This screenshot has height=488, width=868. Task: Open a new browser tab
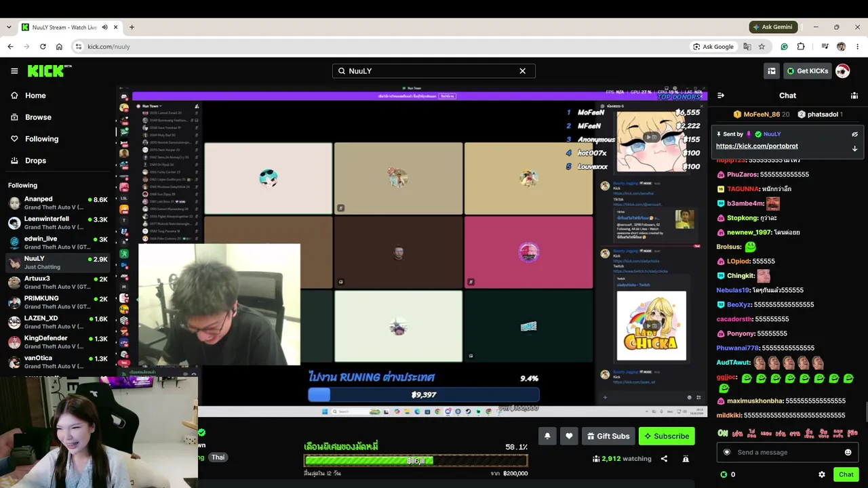click(132, 27)
